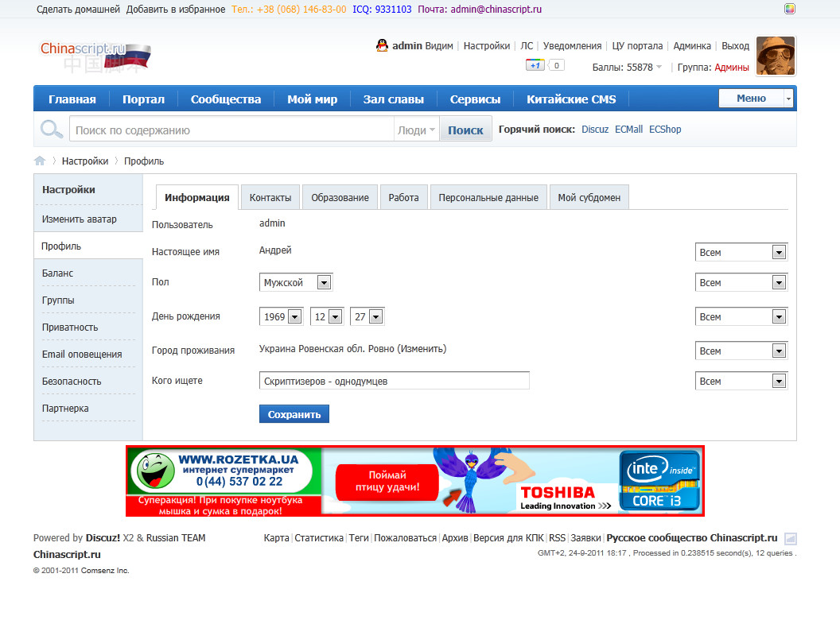The height and width of the screenshot is (624, 840).
Task: Select Приватность in settings sidebar
Action: [x=70, y=327]
